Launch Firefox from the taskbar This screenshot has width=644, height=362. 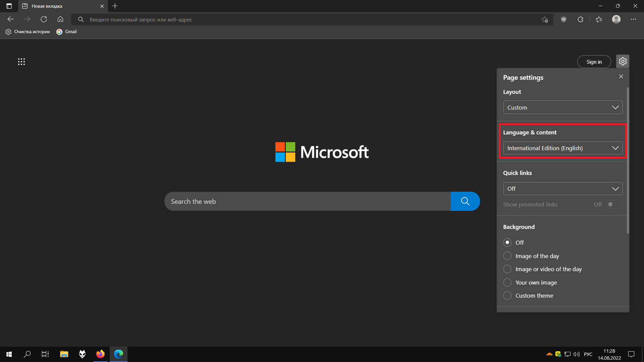(x=100, y=354)
